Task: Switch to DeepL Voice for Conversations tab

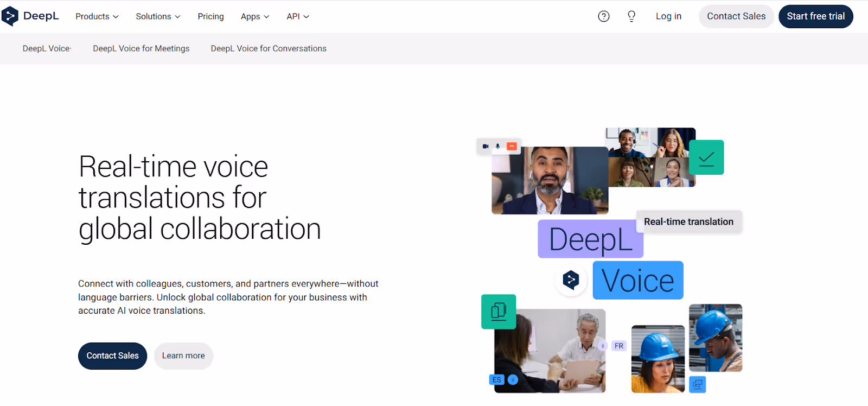Action: coord(269,48)
